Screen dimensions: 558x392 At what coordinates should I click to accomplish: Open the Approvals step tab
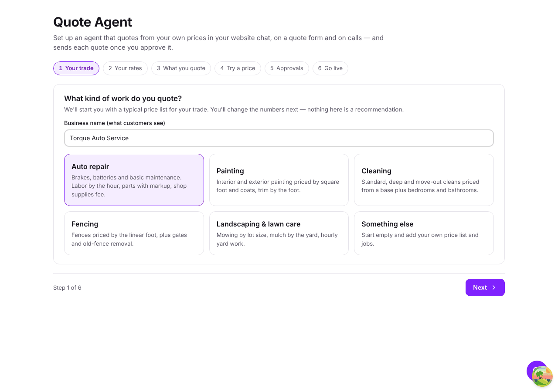[286, 68]
